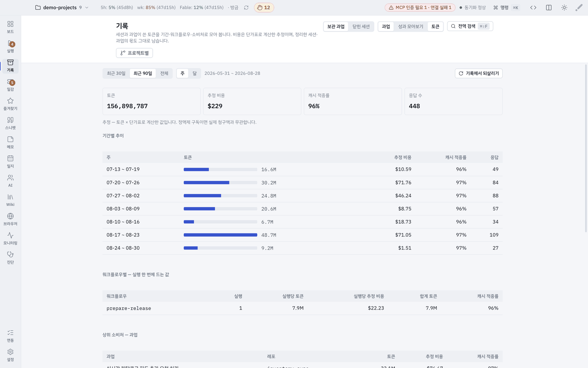This screenshot has height=368, width=588.
Task: Select the 기록 archive sidebar icon
Action: (10, 65)
